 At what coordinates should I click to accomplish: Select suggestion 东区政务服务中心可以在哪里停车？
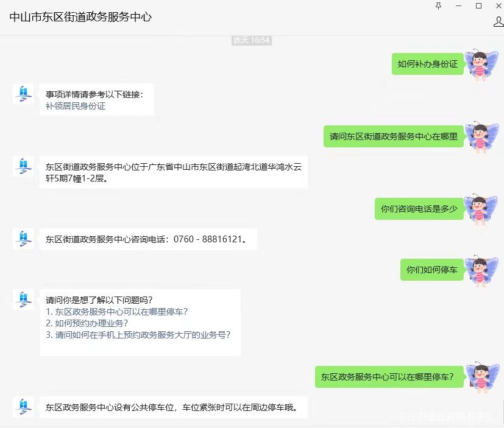[116, 312]
